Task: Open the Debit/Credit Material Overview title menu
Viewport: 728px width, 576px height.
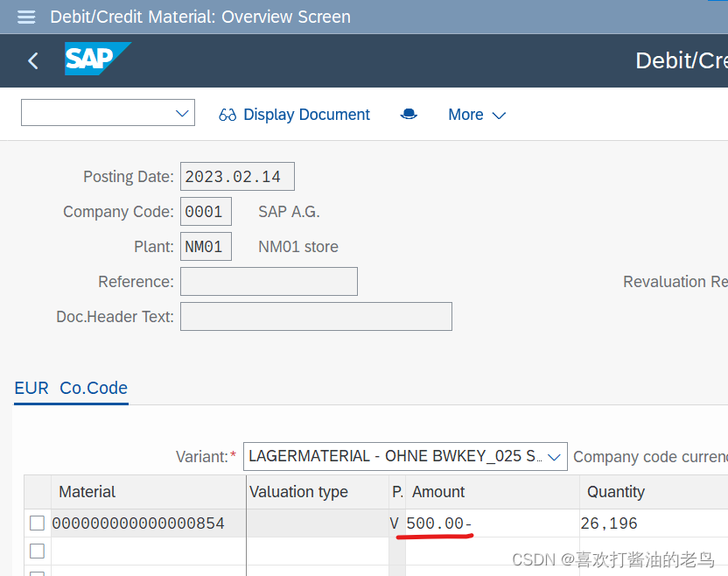Action: click(199, 17)
